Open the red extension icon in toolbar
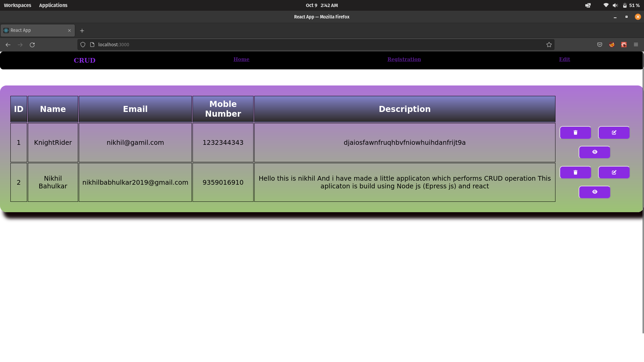 coord(624,45)
